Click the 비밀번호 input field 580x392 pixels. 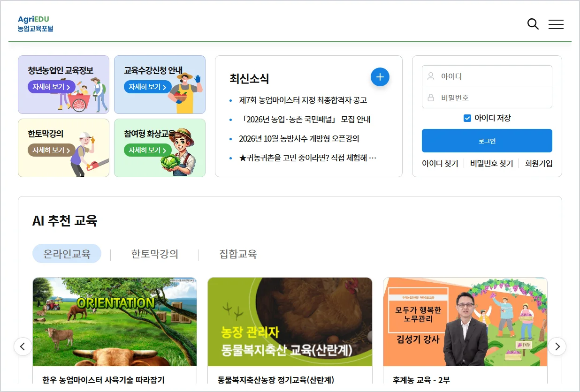(487, 98)
